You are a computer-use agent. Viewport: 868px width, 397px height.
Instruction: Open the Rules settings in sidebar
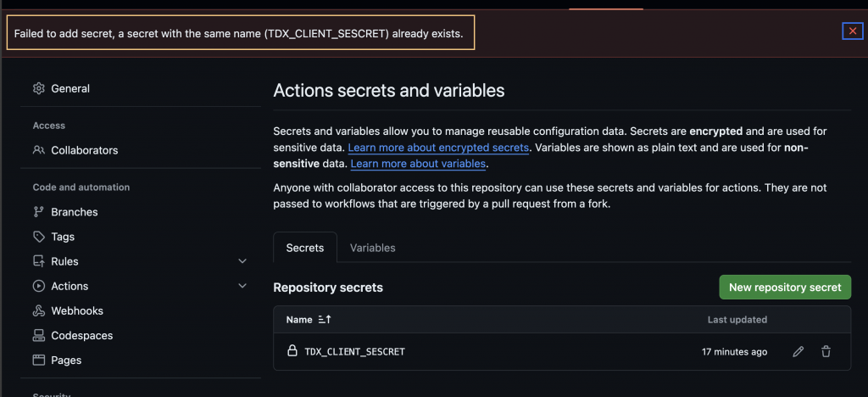[64, 261]
